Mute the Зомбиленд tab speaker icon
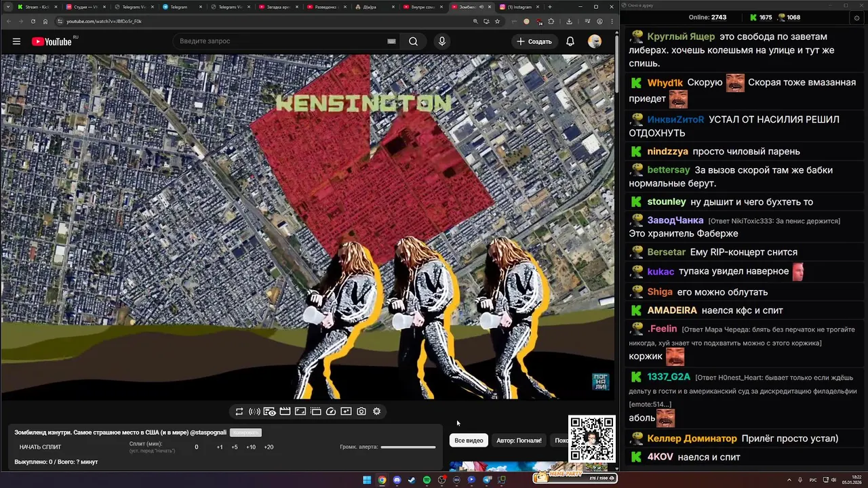Viewport: 868px width, 488px height. [481, 7]
